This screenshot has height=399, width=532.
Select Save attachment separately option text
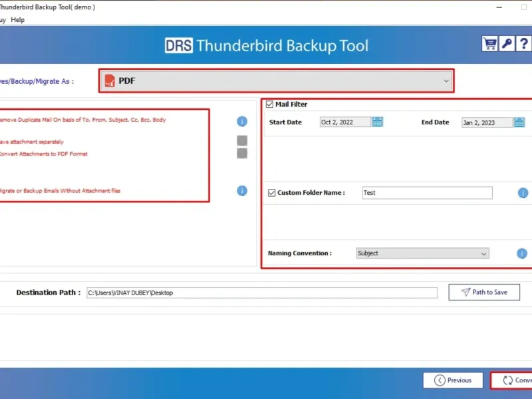point(31,142)
